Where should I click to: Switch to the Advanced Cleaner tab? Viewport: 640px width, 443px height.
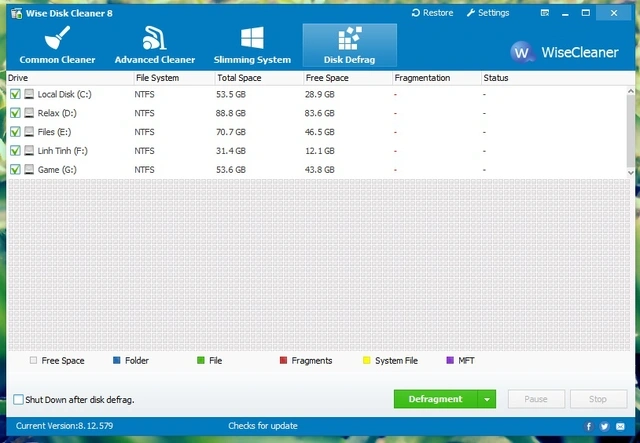pos(155,45)
